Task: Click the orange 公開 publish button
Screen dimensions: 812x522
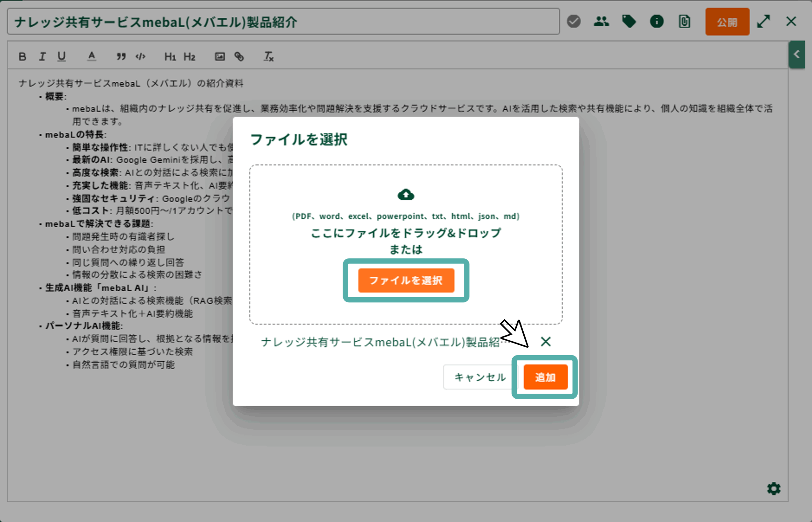Action: 727,22
